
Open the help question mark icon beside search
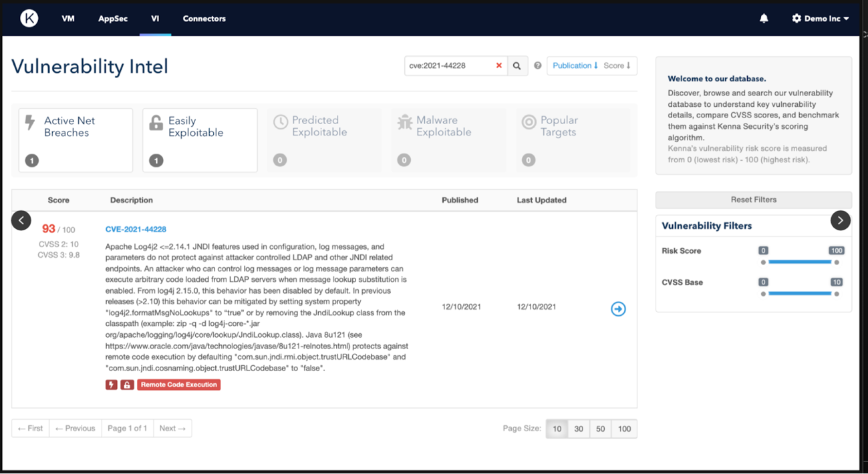click(x=538, y=65)
